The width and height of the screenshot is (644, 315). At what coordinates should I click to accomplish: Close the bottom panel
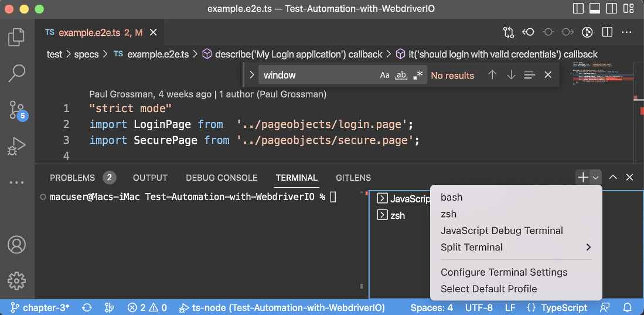[629, 177]
